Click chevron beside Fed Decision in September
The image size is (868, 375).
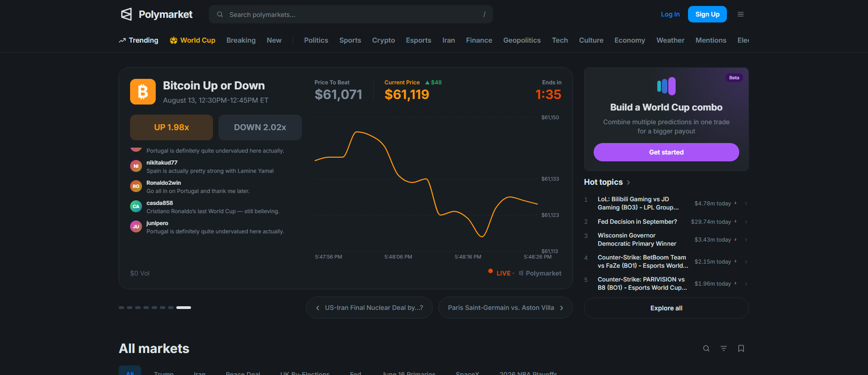tap(746, 222)
